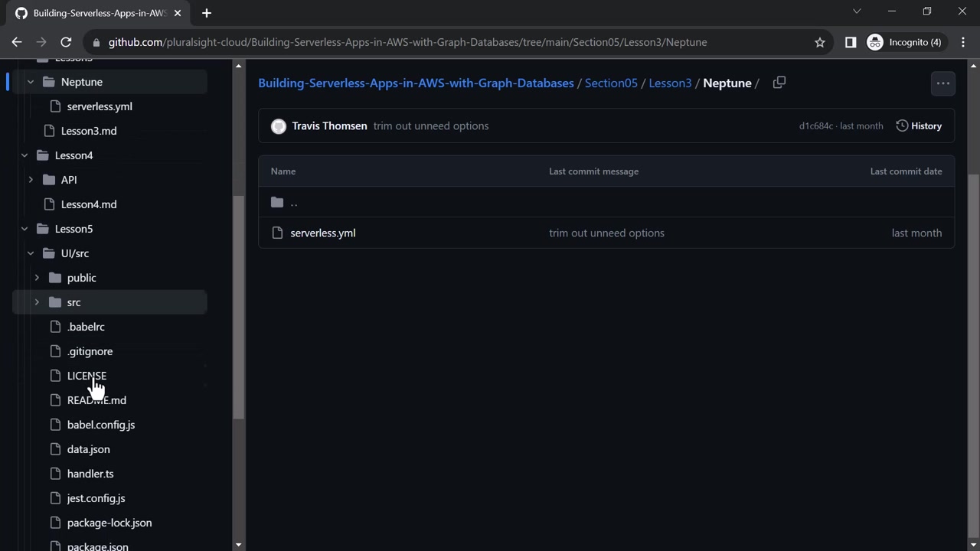Click the 'Last commit date' column header
Viewport: 980px width, 551px height.
coord(906,171)
